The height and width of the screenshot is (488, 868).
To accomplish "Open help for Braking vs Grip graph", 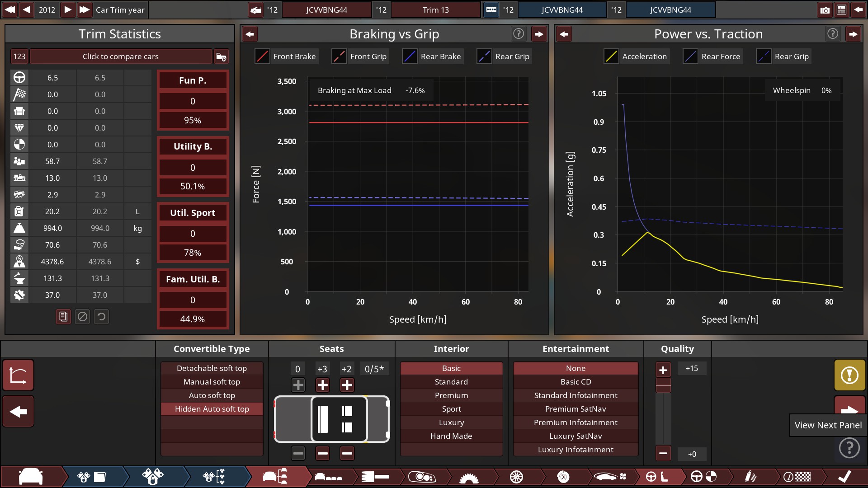I will [x=519, y=34].
